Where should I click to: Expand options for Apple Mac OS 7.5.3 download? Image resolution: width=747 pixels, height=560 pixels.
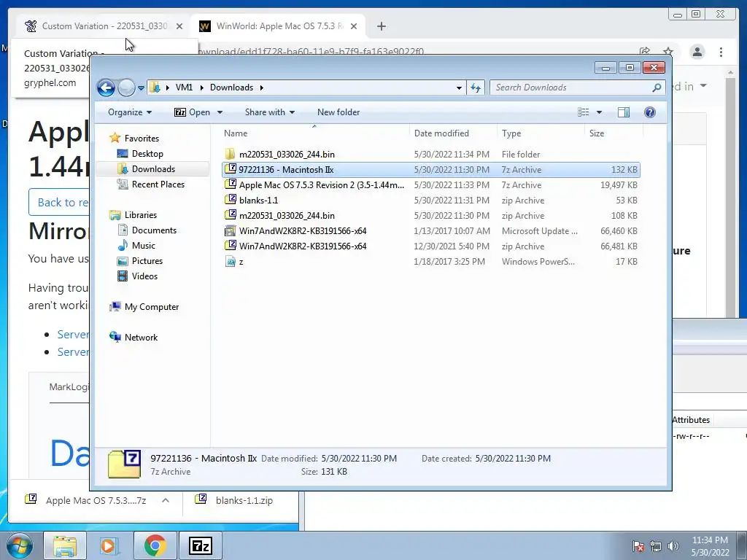click(x=166, y=500)
